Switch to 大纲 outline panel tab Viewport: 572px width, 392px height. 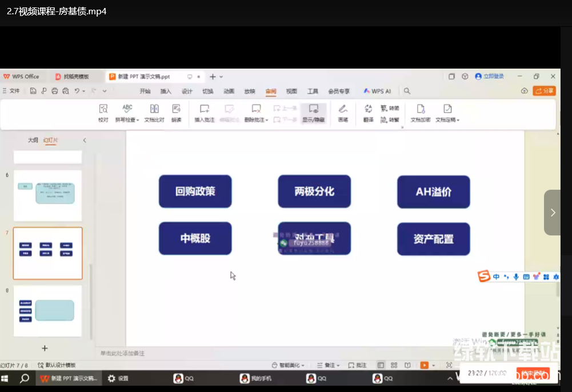(33, 140)
